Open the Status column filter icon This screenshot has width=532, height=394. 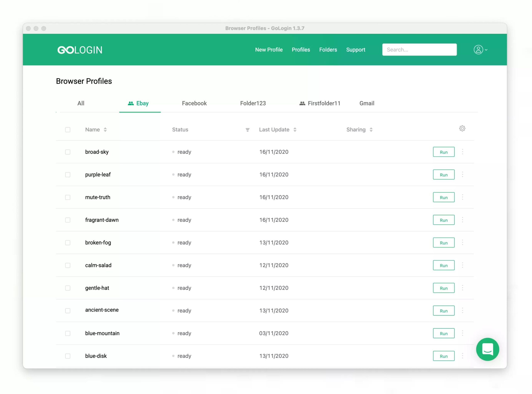pyautogui.click(x=247, y=130)
